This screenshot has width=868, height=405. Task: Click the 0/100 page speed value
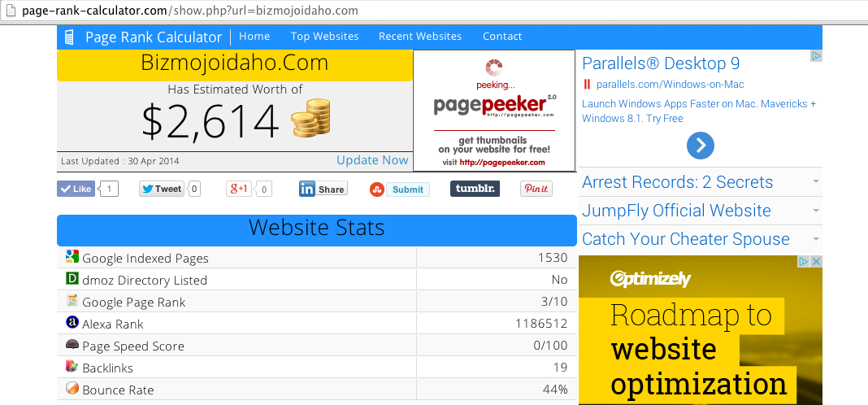click(x=551, y=346)
